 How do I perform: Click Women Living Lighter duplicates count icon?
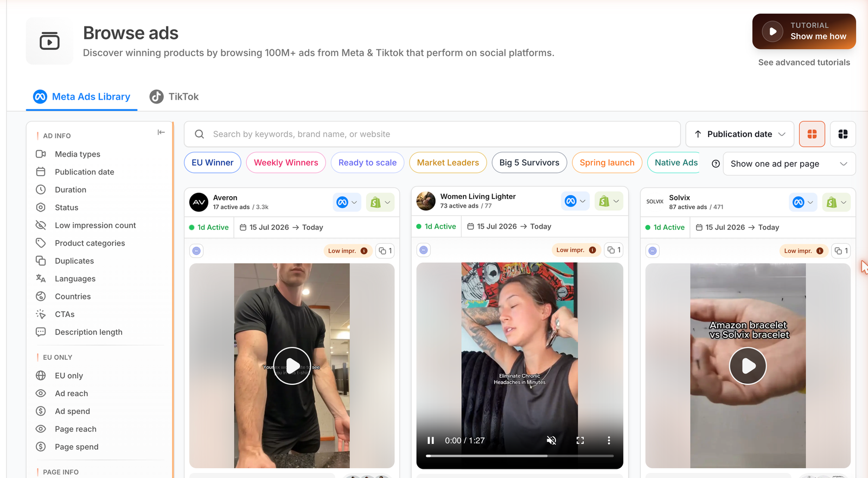point(614,250)
